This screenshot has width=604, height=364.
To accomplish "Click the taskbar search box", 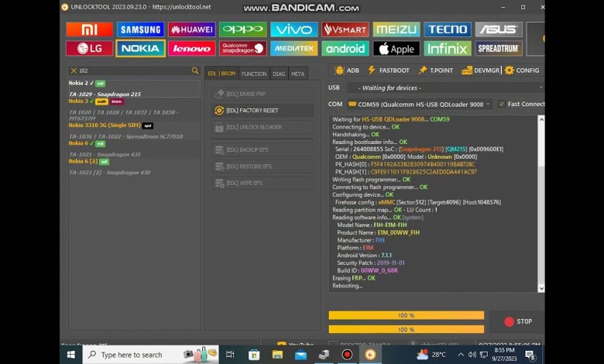I will 151,355.
